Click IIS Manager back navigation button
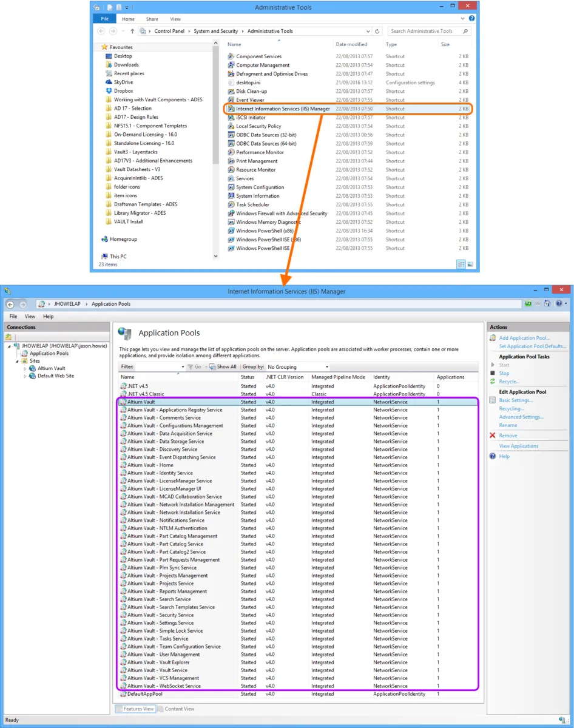 (x=10, y=304)
